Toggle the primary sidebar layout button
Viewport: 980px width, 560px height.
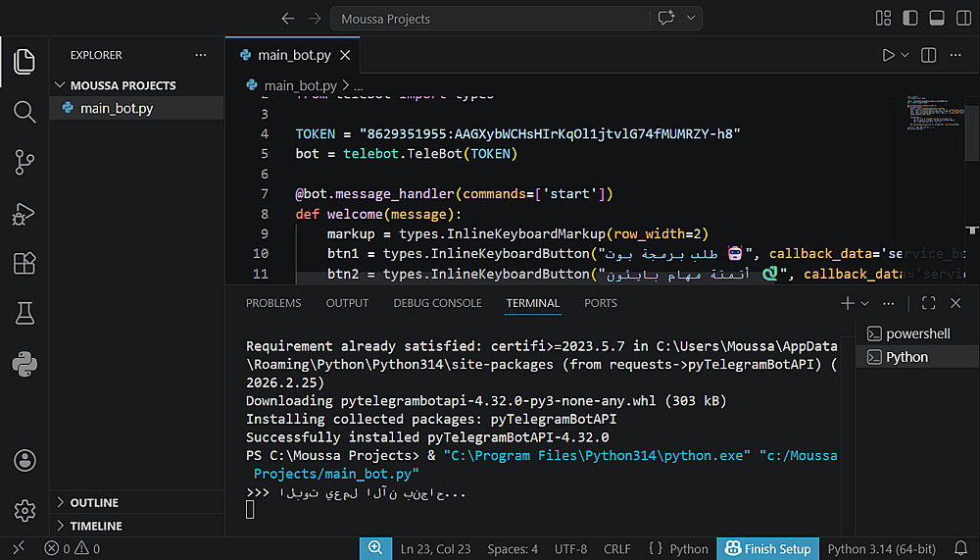909,19
